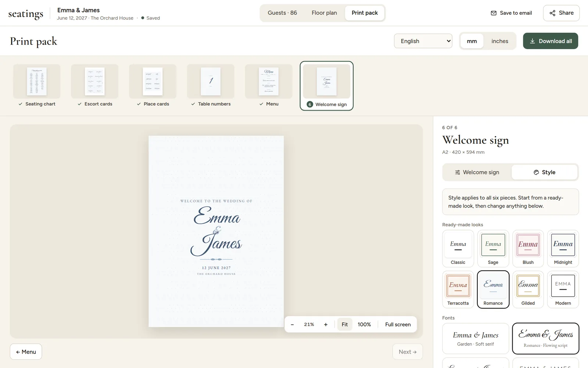Select Fit zoom mode
This screenshot has height=368, width=588.
click(345, 325)
